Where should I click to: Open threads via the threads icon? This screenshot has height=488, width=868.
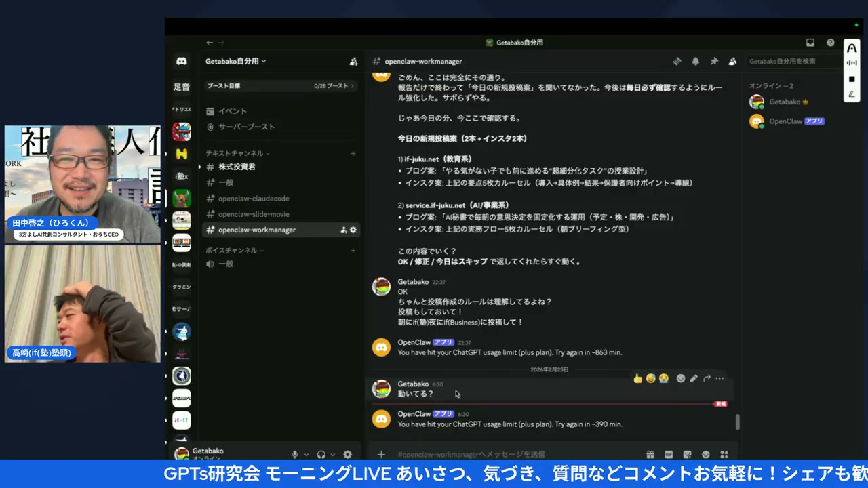(x=677, y=61)
